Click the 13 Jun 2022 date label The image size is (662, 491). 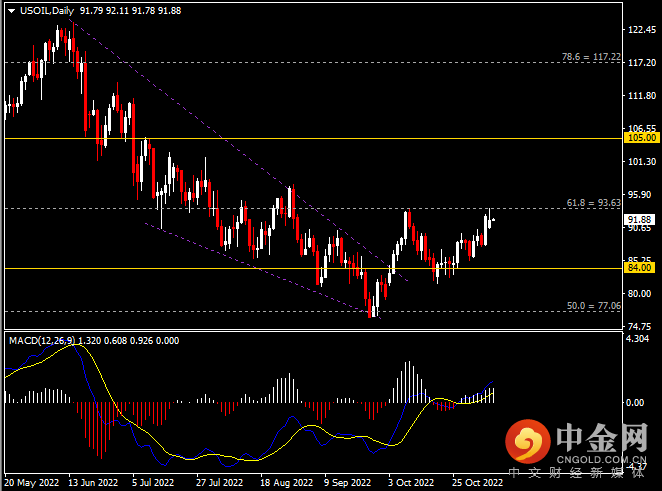pos(93,482)
